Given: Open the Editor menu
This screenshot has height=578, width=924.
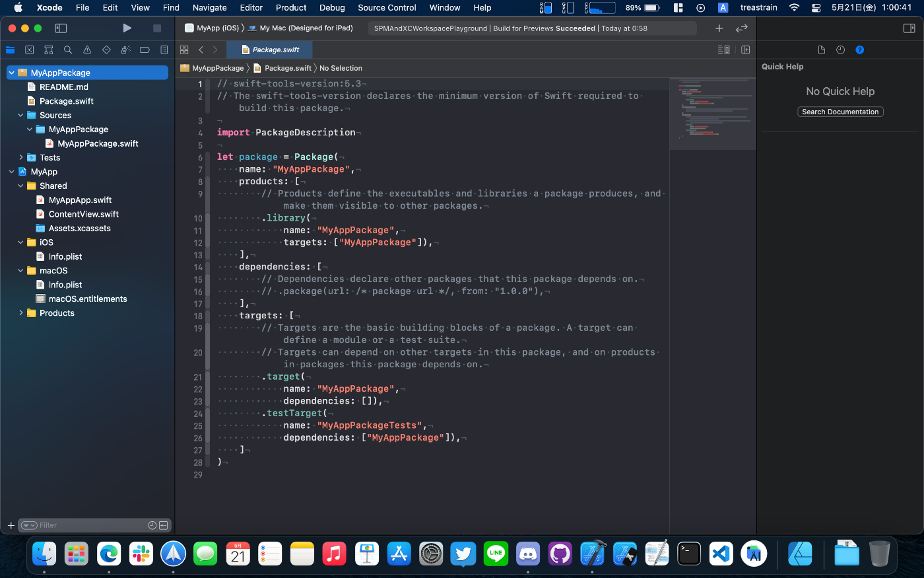Looking at the screenshot, I should tap(251, 8).
